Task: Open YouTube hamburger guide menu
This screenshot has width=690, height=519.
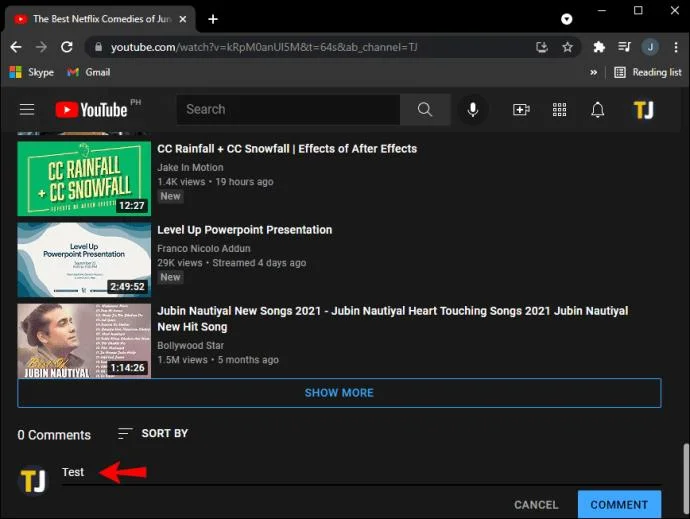Action: [x=27, y=109]
